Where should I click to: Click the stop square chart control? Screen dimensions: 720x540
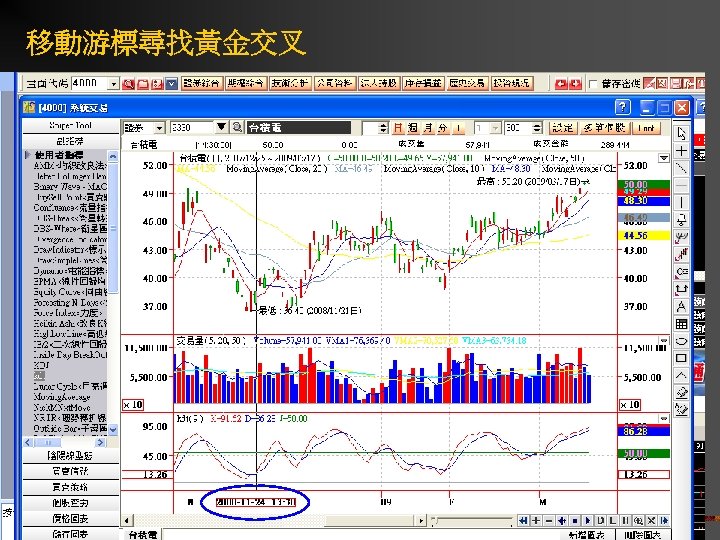tap(574, 521)
